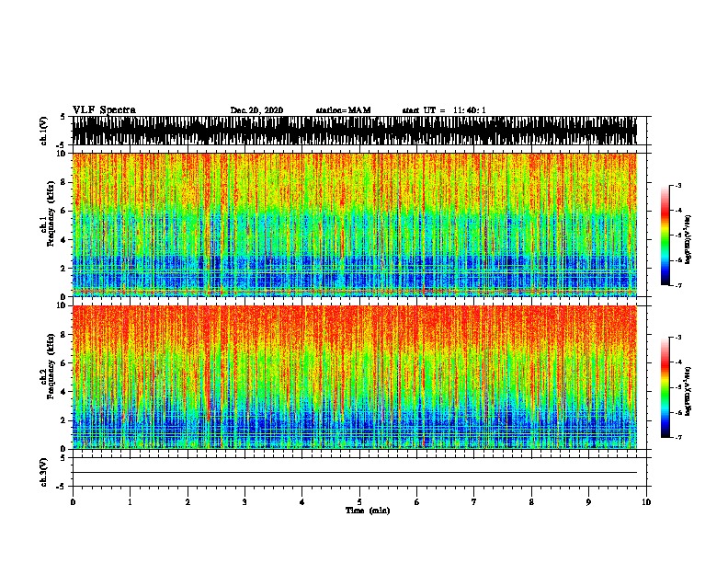This screenshot has width=728, height=563.
Task: Click the ch.2 color bar's PSD units label
Action: 688,391
